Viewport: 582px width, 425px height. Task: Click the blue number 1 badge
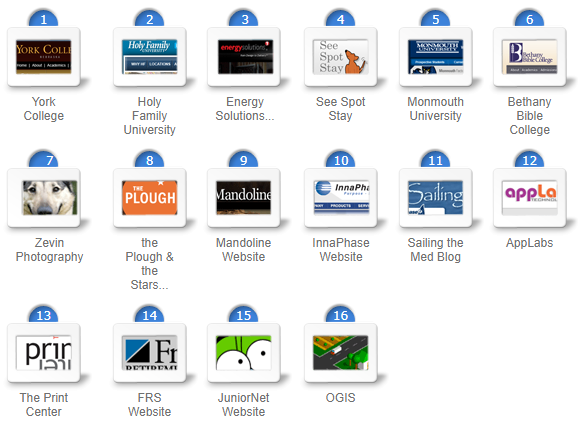point(43,19)
